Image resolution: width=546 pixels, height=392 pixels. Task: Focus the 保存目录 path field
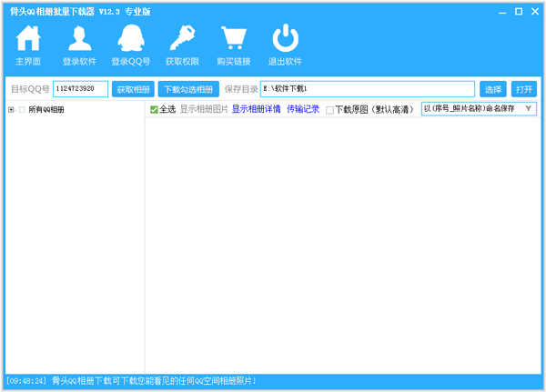[x=368, y=89]
